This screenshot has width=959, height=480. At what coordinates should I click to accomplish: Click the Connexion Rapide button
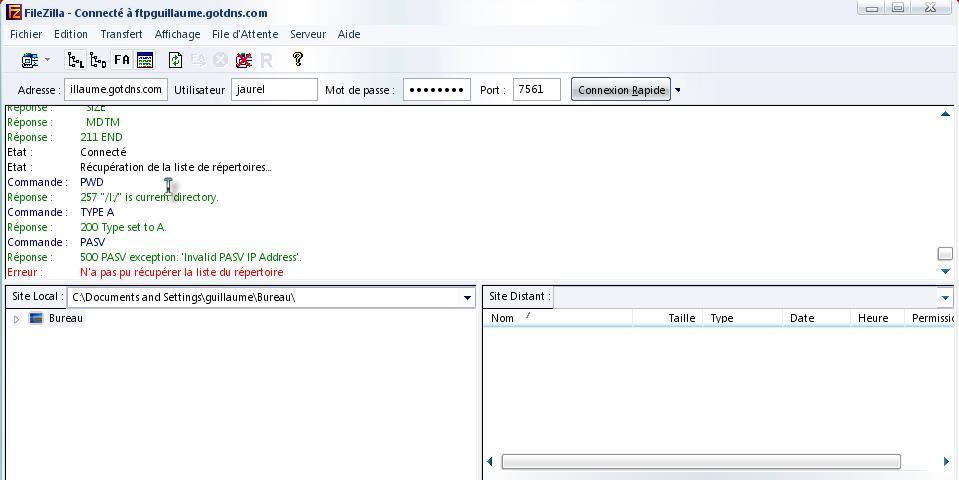(x=621, y=90)
